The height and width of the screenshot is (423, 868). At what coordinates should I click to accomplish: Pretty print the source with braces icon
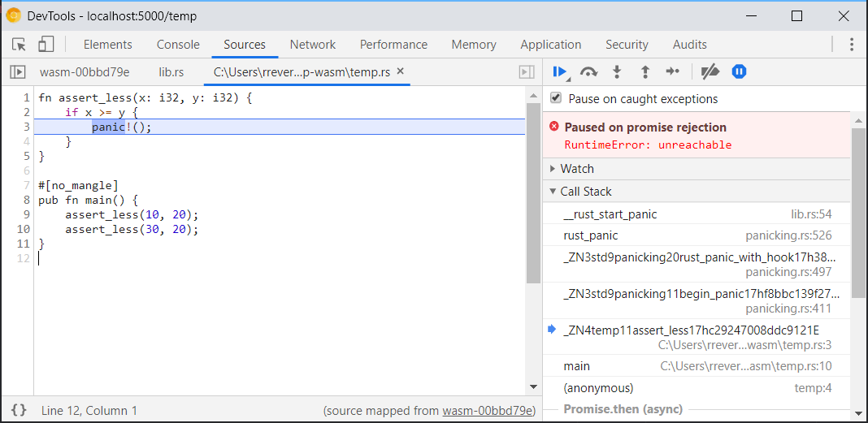pos(19,410)
